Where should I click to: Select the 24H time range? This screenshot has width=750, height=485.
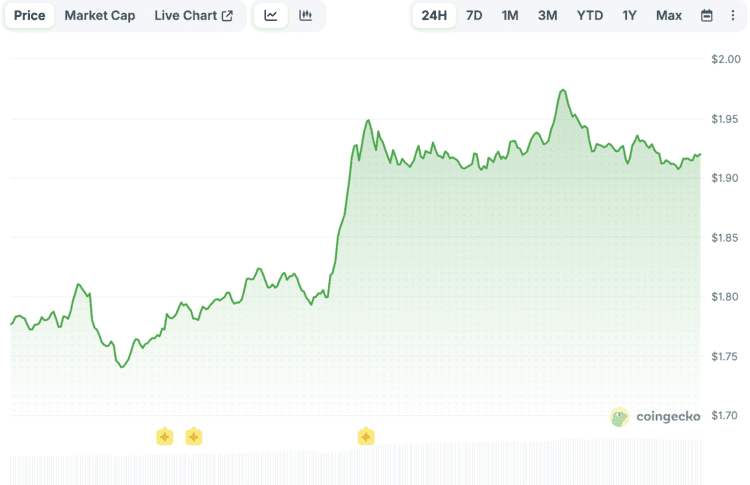tap(435, 16)
